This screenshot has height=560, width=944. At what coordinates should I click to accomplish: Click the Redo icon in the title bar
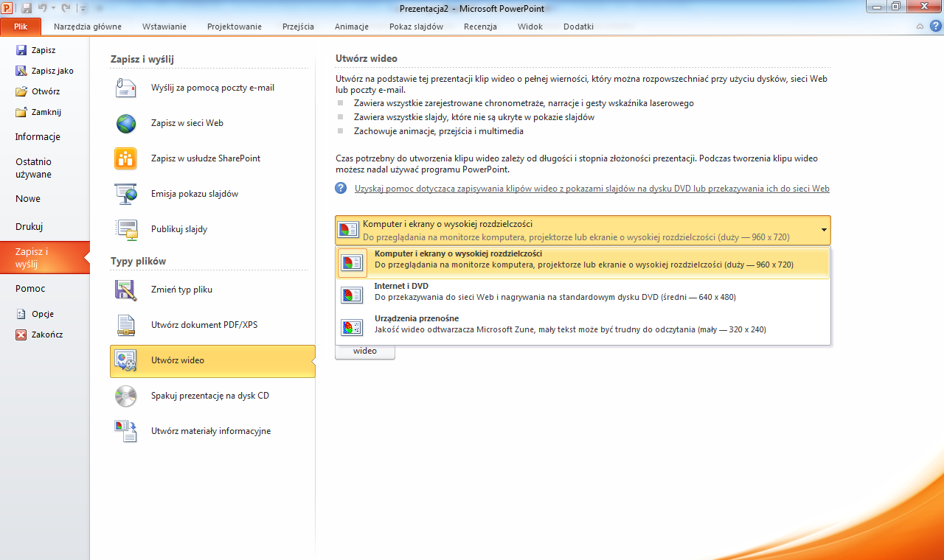coord(65,8)
